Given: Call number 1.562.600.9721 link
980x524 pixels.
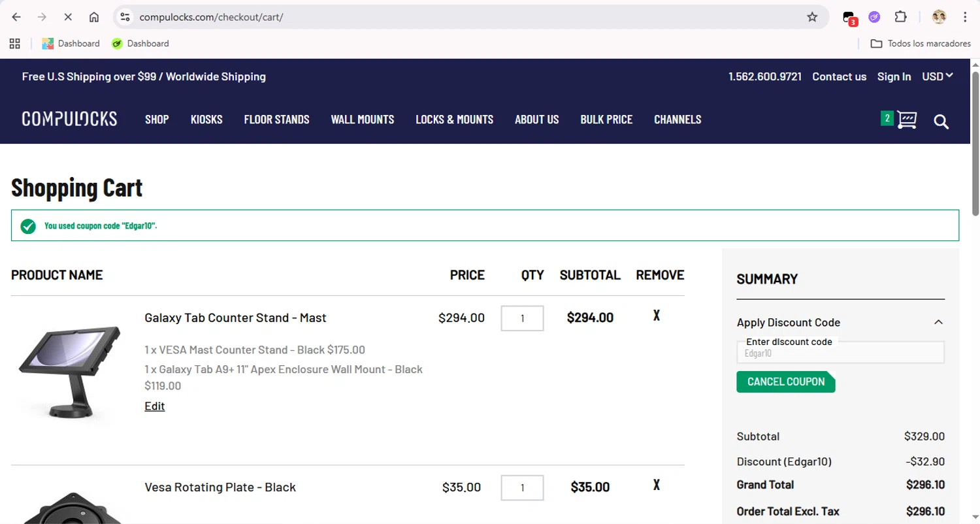Looking at the screenshot, I should point(765,76).
